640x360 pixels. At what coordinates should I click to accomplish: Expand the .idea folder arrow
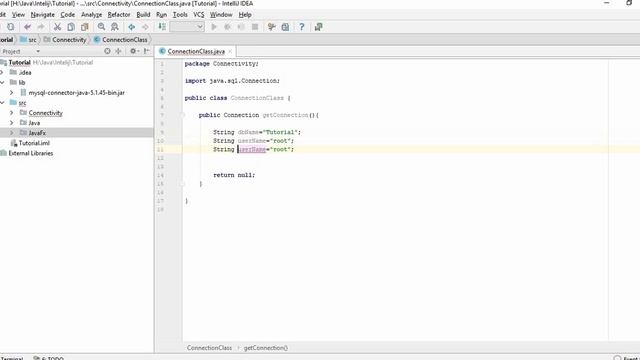[x=2, y=72]
